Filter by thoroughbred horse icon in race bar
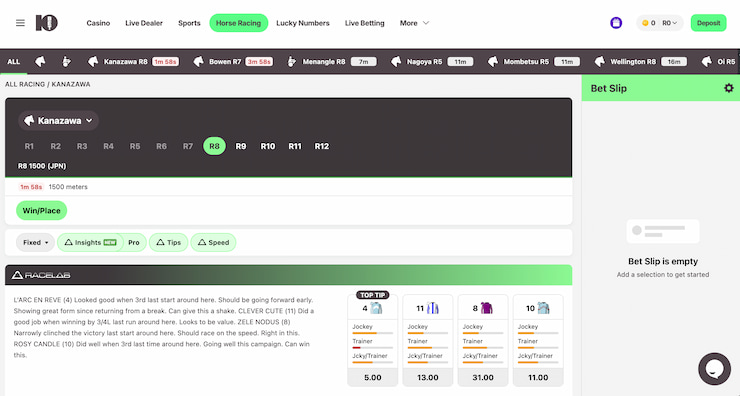 (40, 61)
